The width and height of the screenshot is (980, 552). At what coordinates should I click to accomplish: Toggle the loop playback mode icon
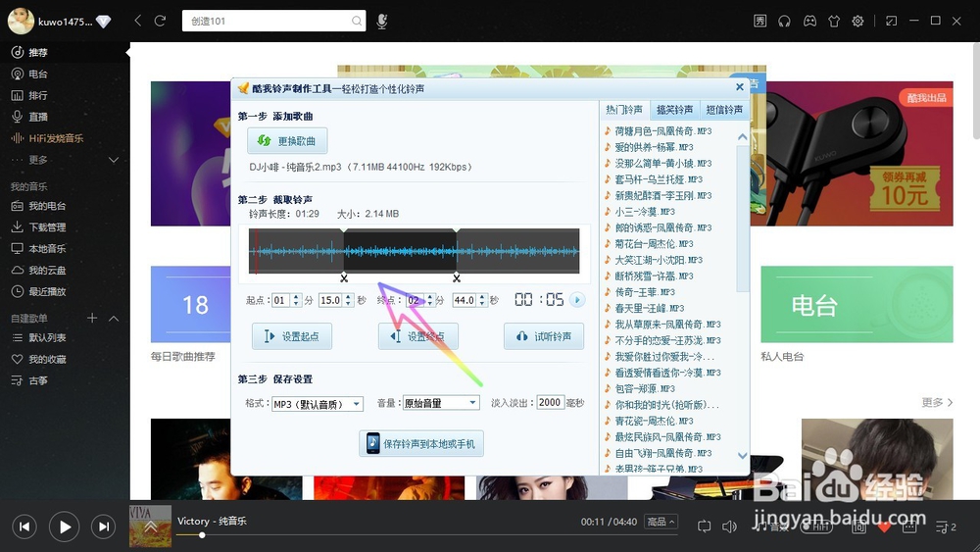coord(705,527)
